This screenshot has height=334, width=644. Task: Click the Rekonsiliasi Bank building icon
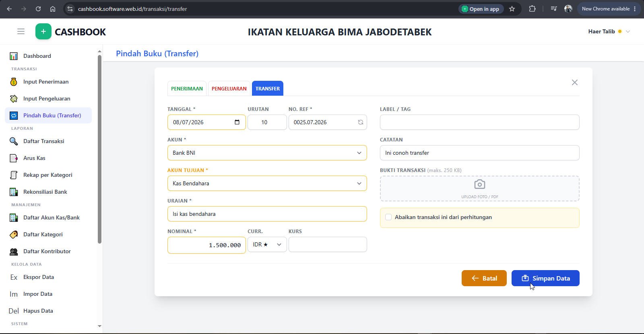tap(14, 192)
